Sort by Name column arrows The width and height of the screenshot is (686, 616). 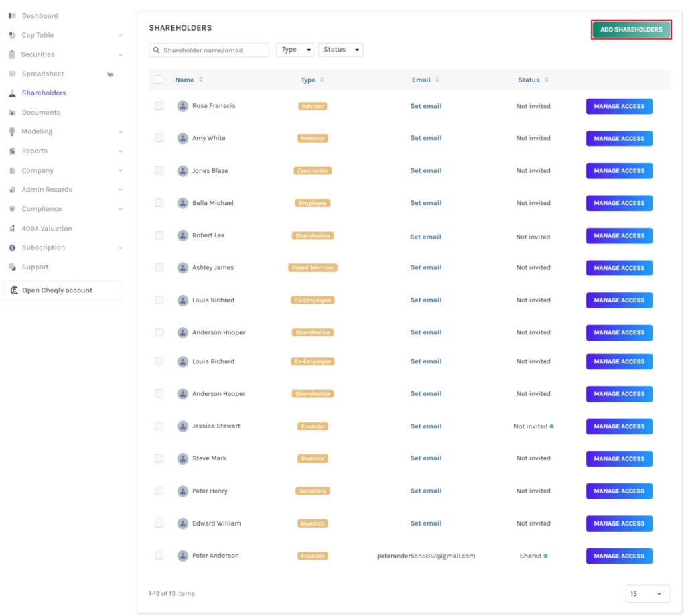click(200, 80)
